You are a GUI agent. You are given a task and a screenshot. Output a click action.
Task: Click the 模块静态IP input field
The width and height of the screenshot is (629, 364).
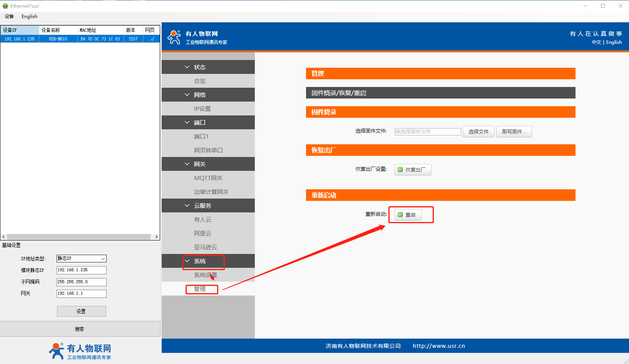81,270
